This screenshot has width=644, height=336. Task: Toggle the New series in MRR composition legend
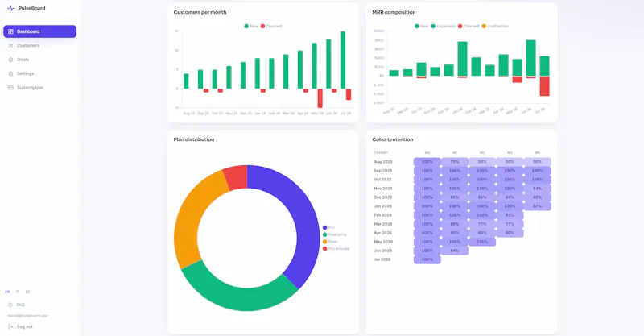421,26
